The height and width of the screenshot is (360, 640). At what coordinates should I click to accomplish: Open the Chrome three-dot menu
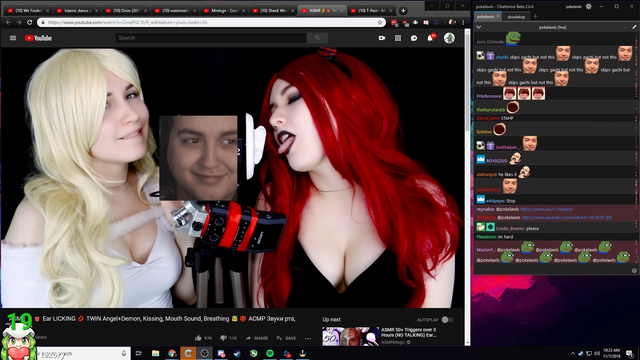pos(463,22)
